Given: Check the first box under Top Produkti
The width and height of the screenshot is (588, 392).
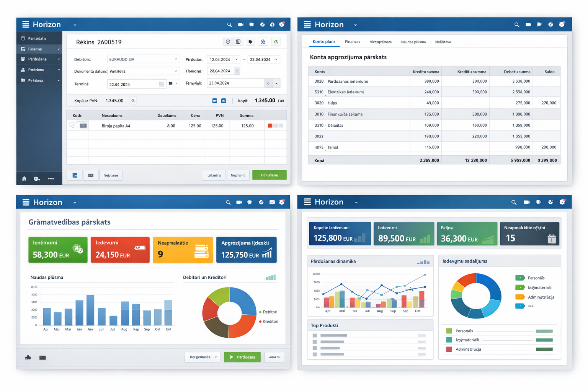Looking at the screenshot, I should (x=315, y=336).
